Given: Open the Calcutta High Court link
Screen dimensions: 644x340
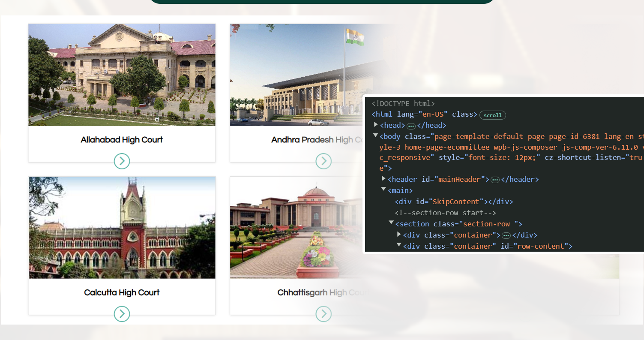Looking at the screenshot, I should coord(122,292).
